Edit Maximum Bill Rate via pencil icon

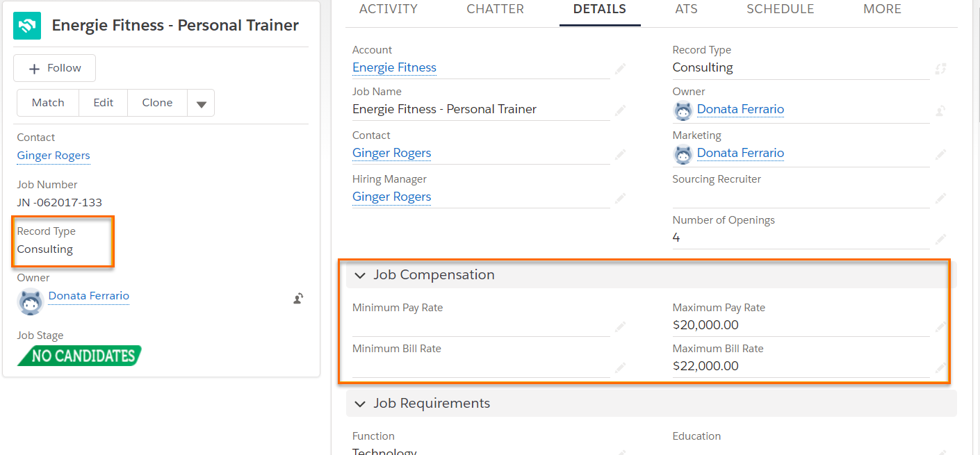941,367
